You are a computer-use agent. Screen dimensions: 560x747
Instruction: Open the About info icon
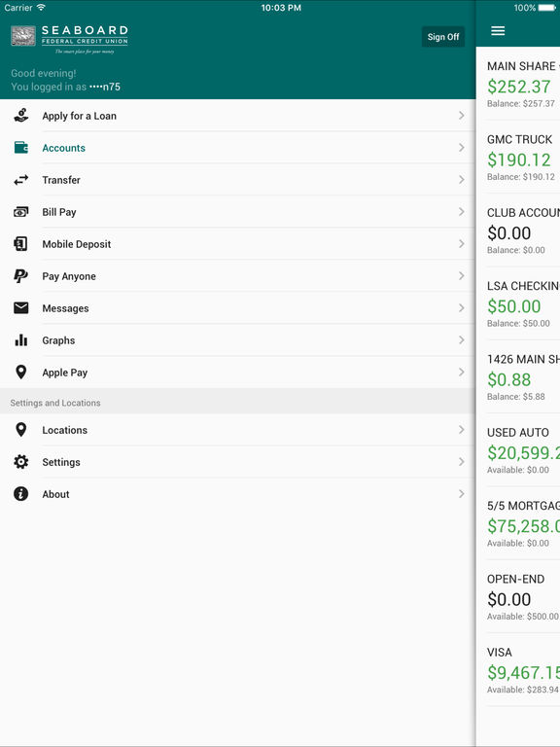21,493
